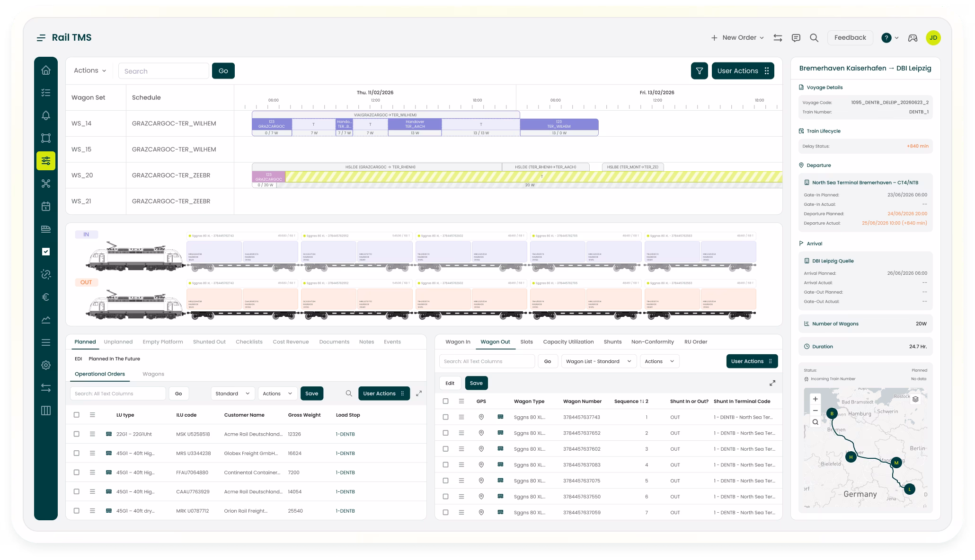
Task: Expand the operational orders table to fullscreen
Action: [419, 394]
